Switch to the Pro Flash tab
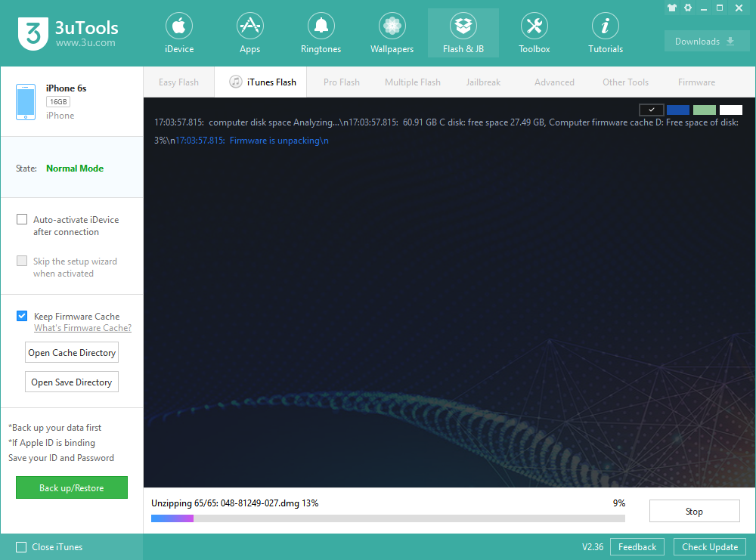Image resolution: width=756 pixels, height=560 pixels. 342,82
